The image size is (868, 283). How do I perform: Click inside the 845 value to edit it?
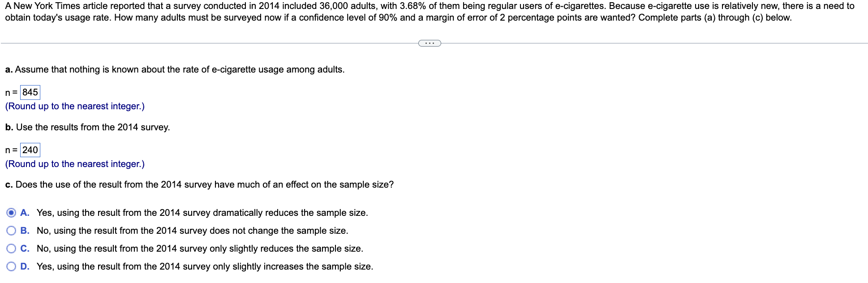31,92
